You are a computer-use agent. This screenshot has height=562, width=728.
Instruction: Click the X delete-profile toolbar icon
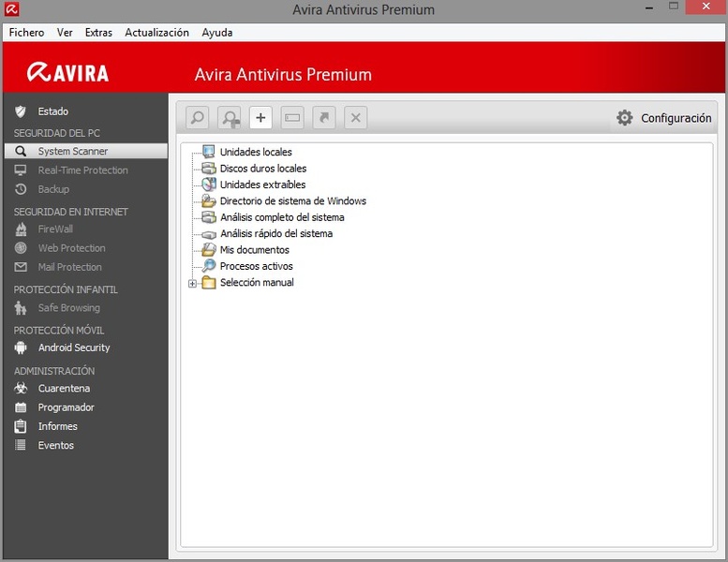[x=356, y=117]
